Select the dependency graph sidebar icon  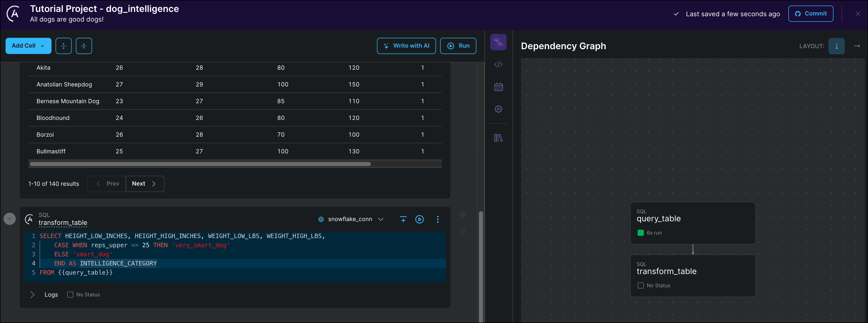point(498,42)
